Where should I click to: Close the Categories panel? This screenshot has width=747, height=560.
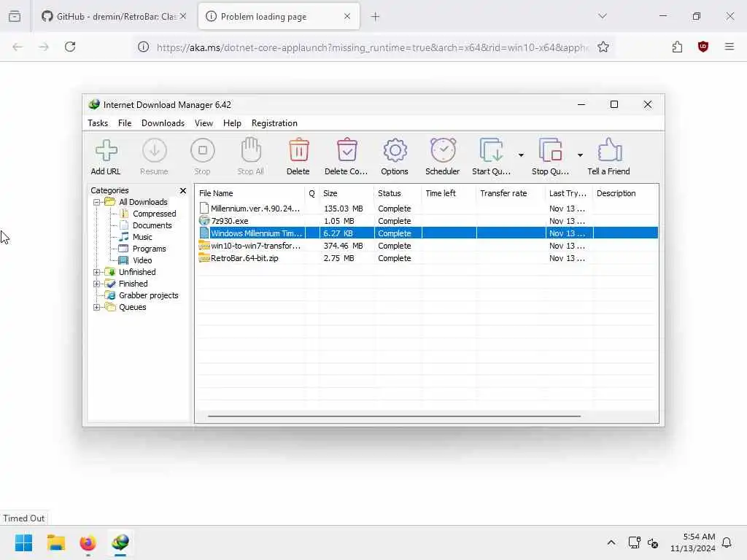point(183,190)
